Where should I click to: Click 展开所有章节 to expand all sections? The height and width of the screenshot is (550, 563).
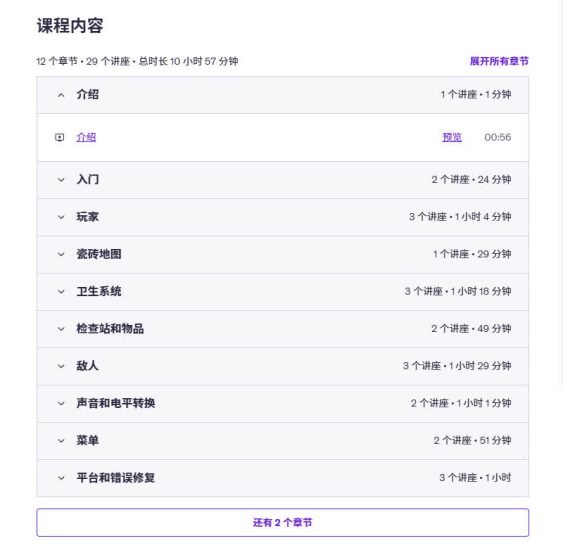pyautogui.click(x=499, y=61)
